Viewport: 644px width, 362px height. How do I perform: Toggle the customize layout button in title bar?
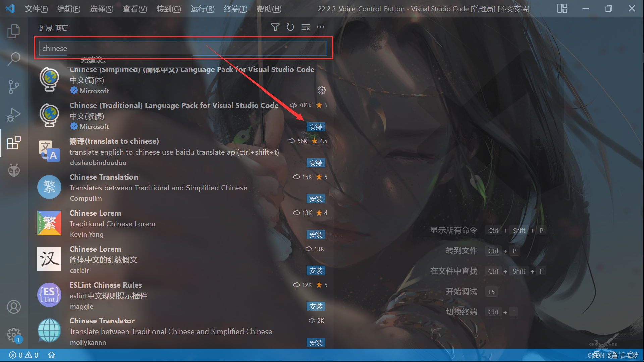pyautogui.click(x=562, y=9)
